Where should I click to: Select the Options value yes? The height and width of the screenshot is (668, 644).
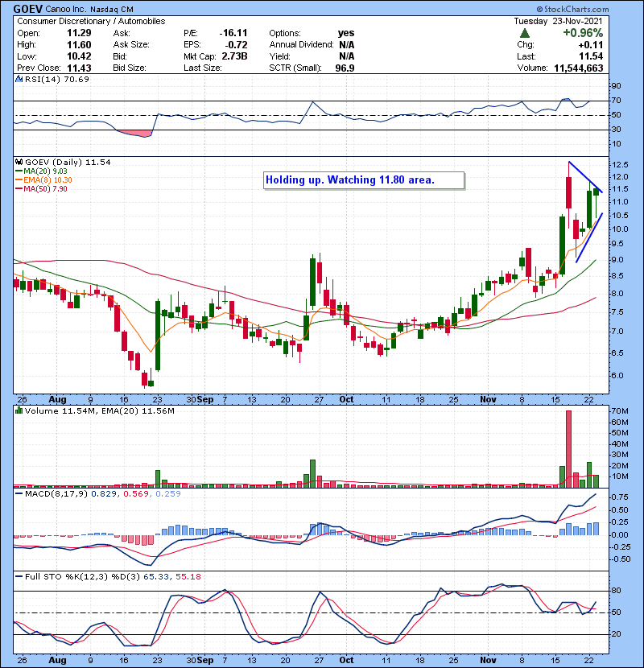346,33
